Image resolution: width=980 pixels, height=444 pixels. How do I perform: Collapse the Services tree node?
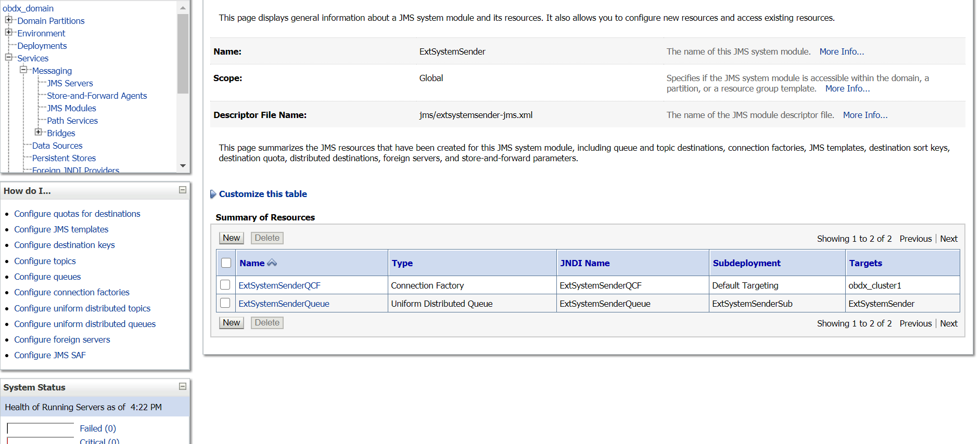click(8, 57)
